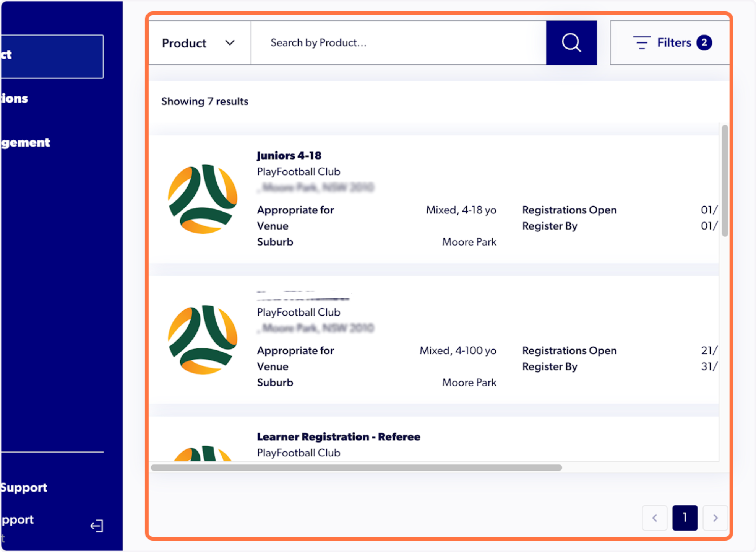756x552 pixels.
Task: Click the sidebar logout arrow icon
Action: point(97,526)
